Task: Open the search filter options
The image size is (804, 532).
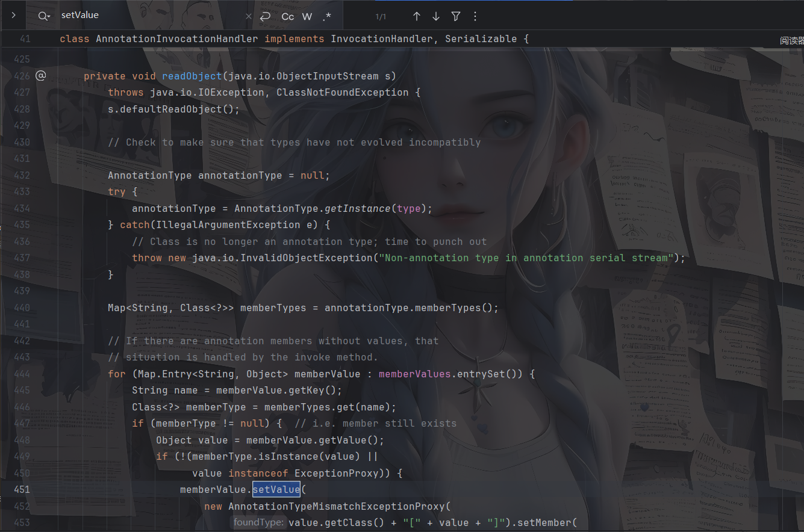Action: click(x=456, y=16)
